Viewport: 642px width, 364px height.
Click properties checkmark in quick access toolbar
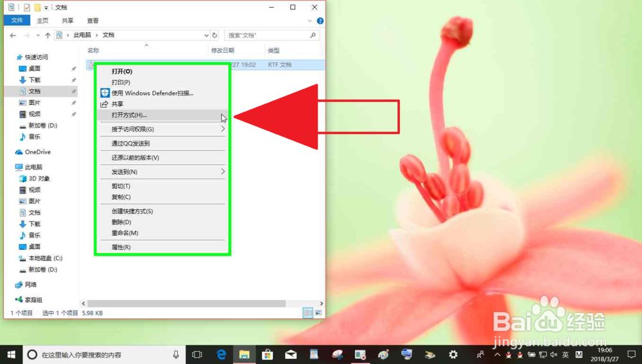coord(26,7)
